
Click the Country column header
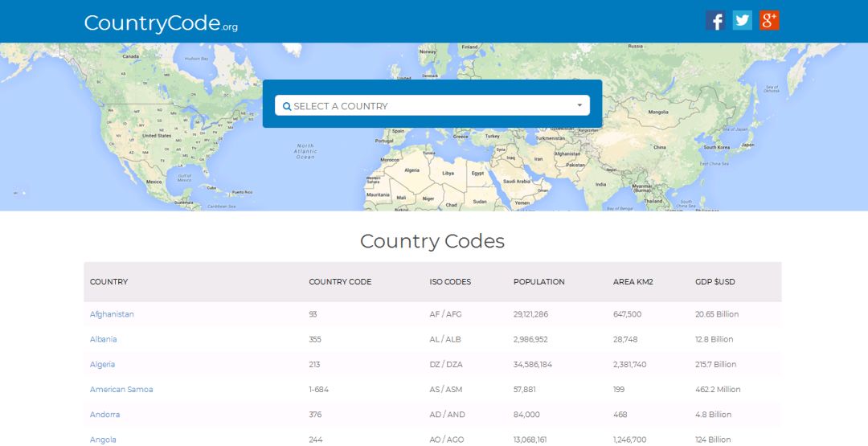pyautogui.click(x=108, y=282)
